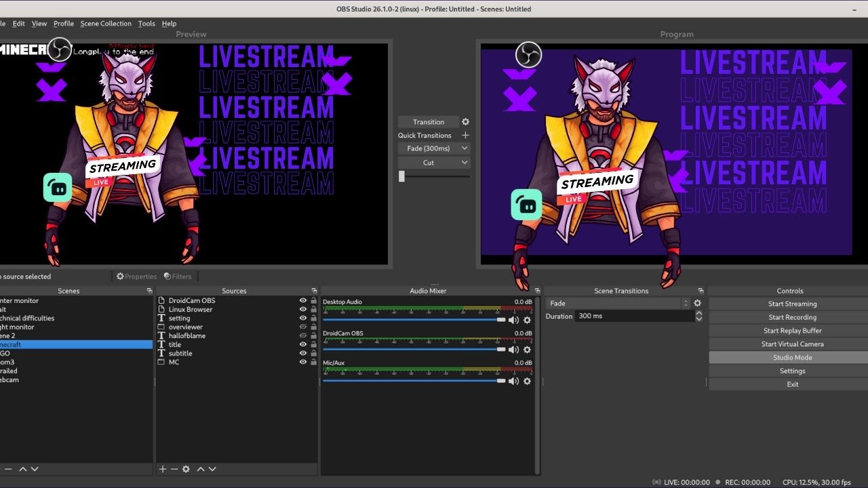The width and height of the screenshot is (868, 488).
Task: Open the Fade scene transition combo box
Action: point(618,304)
